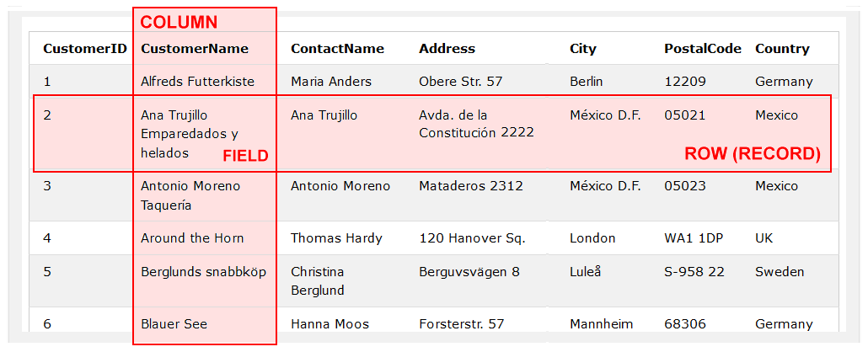Select the WA1 1DP postal code
868x352 pixels.
pyautogui.click(x=694, y=238)
